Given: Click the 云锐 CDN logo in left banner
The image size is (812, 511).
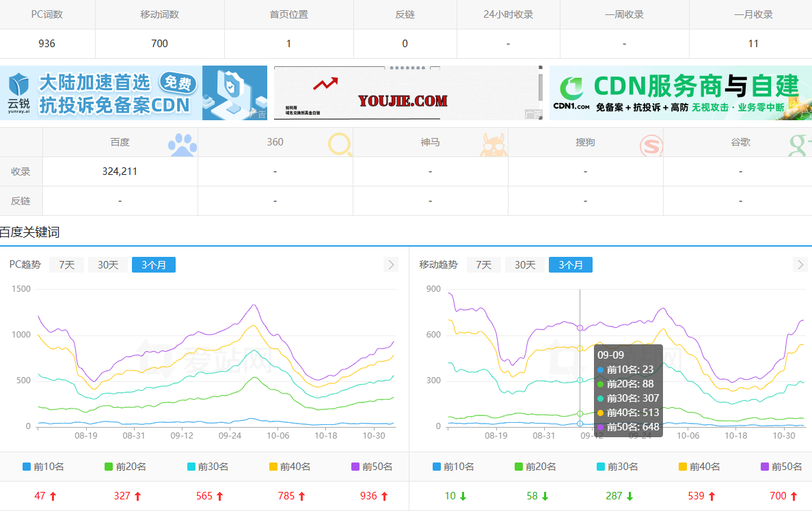Looking at the screenshot, I should 19,93.
